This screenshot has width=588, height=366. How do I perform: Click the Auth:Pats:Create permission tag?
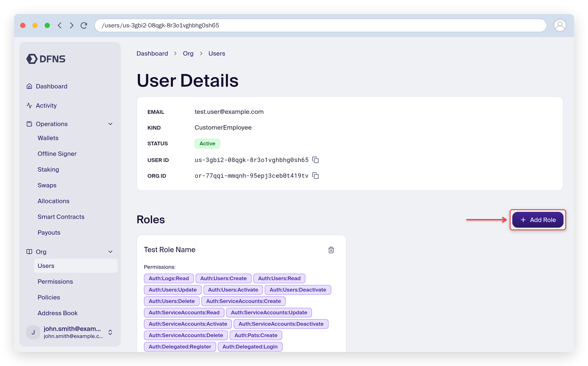pyautogui.click(x=256, y=335)
